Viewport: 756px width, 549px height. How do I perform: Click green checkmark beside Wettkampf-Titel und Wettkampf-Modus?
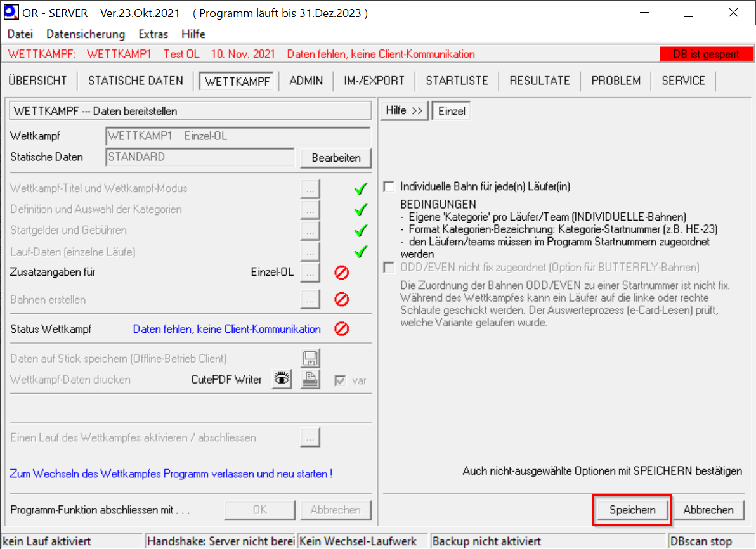[361, 189]
